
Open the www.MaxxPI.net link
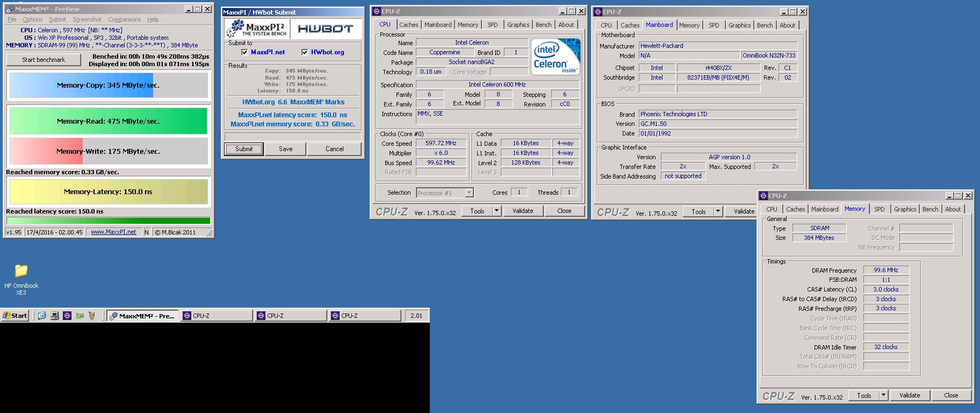[x=113, y=232]
